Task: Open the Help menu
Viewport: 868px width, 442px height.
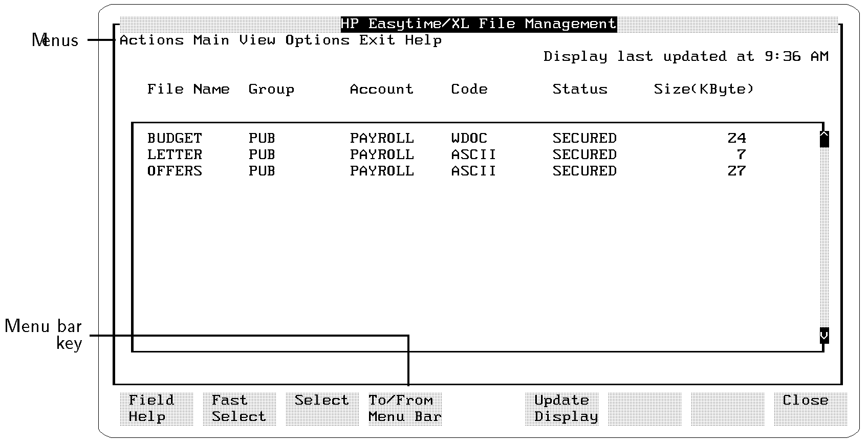Action: point(423,40)
